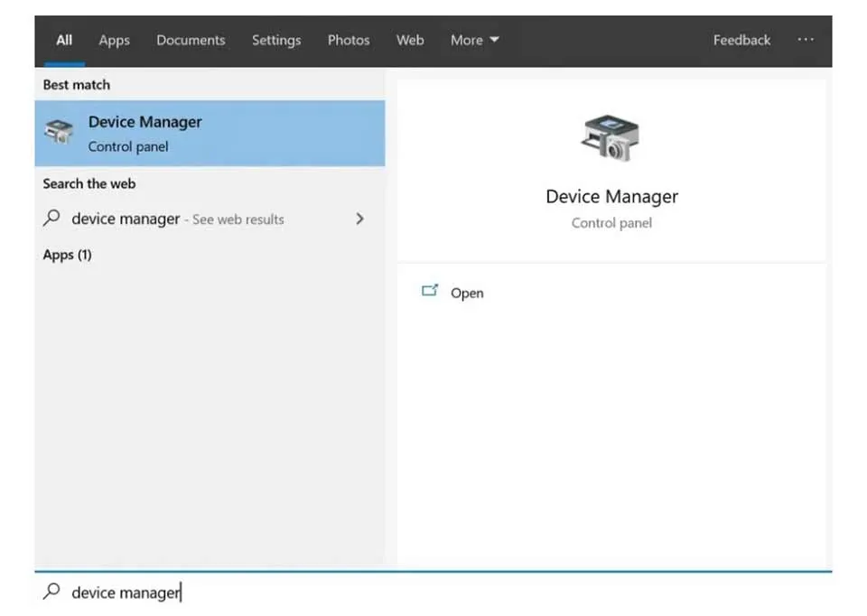Viewport: 867px width, 616px height.
Task: Switch to the Settings tab
Action: click(276, 40)
